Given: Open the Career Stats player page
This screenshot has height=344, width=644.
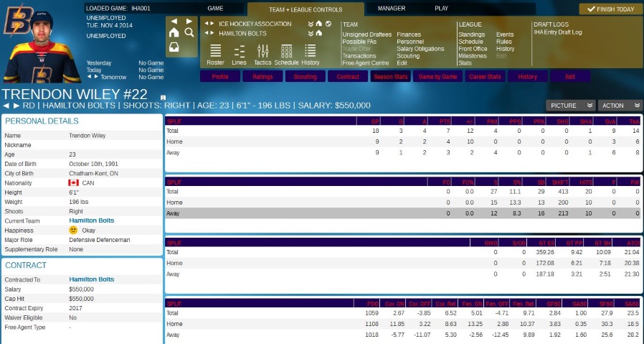Looking at the screenshot, I should 485,76.
